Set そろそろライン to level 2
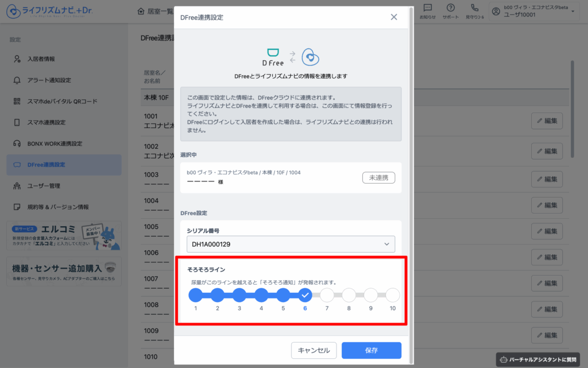This screenshot has height=368, width=588. (x=218, y=295)
